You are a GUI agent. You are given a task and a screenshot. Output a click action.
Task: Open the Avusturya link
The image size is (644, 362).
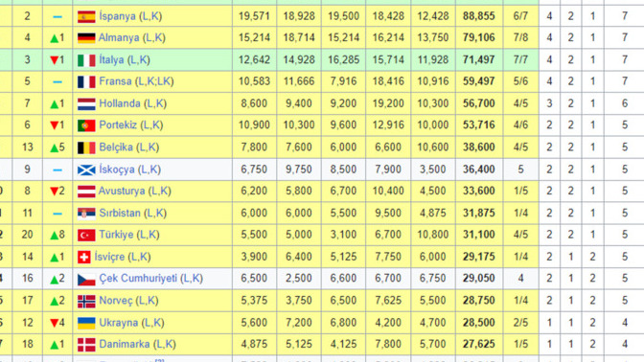point(122,192)
